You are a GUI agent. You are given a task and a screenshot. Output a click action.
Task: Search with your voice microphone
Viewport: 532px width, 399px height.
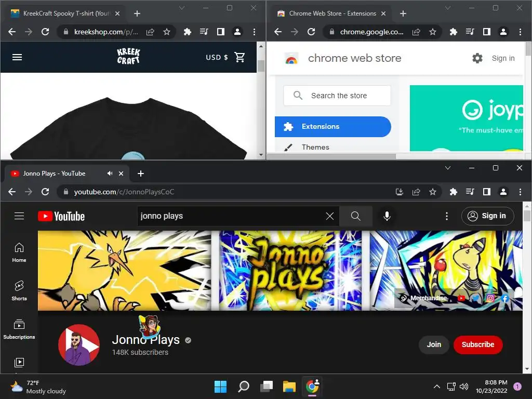click(387, 216)
